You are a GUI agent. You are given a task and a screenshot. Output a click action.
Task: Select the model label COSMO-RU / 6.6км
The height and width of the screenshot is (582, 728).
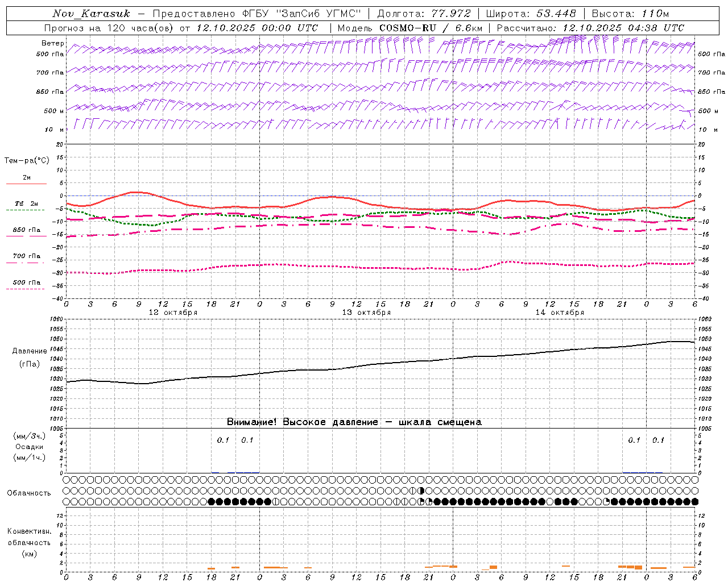tap(431, 28)
